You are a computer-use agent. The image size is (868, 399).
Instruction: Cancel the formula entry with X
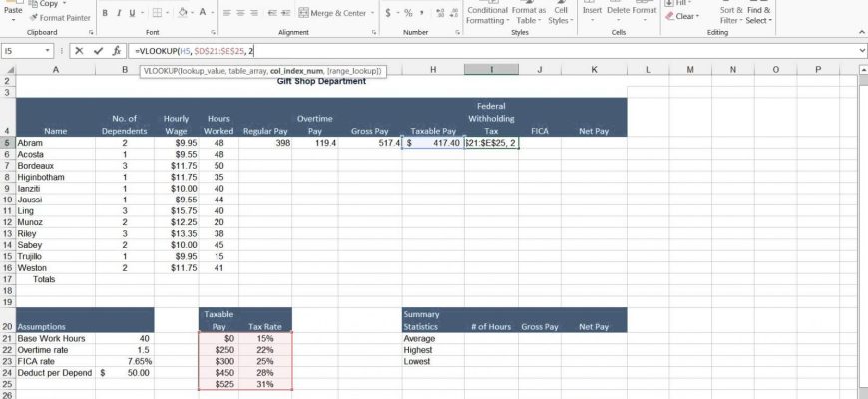79,51
